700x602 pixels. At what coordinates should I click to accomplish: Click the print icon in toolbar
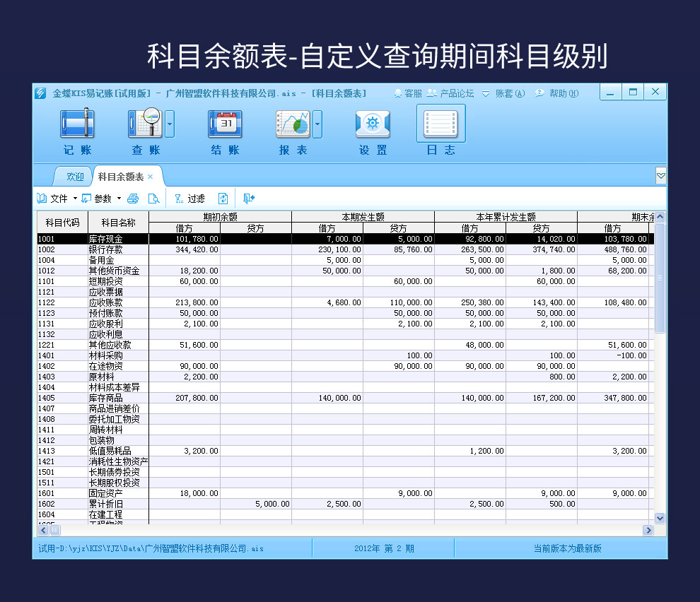[x=133, y=199]
